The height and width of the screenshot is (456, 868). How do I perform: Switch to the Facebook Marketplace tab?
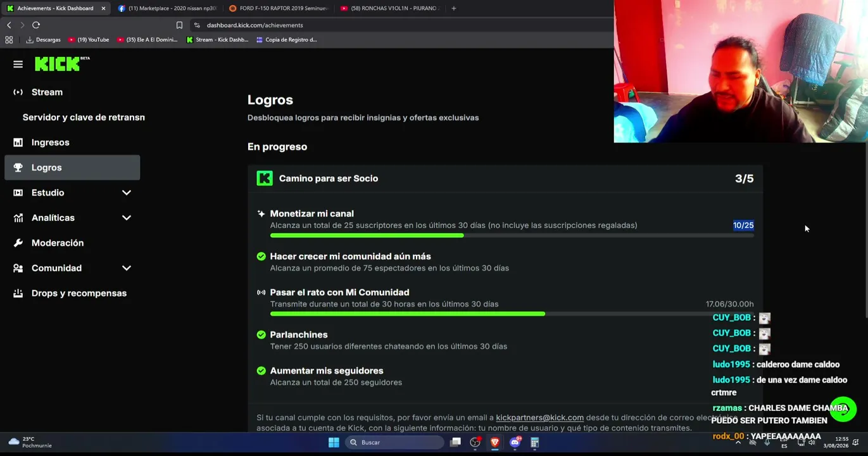(167, 8)
